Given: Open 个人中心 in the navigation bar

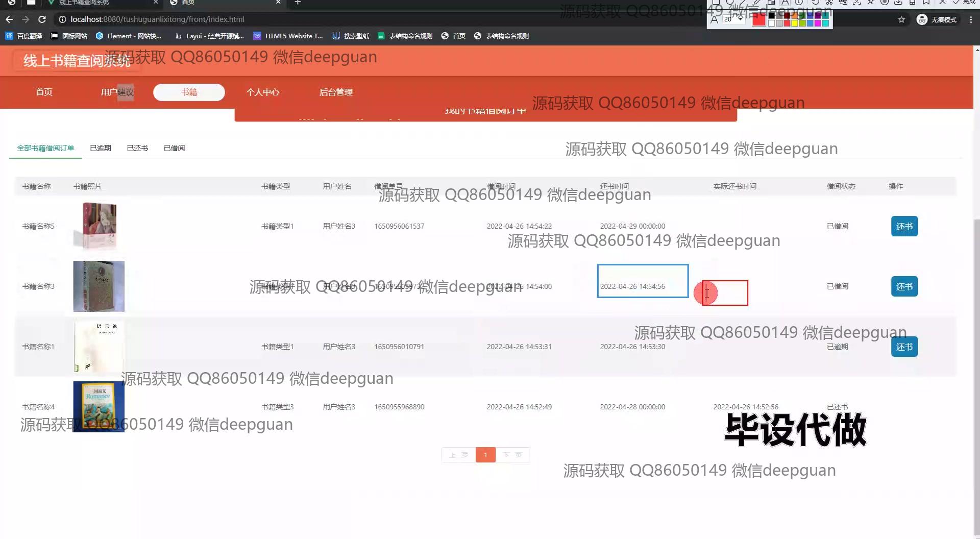Looking at the screenshot, I should [x=263, y=92].
